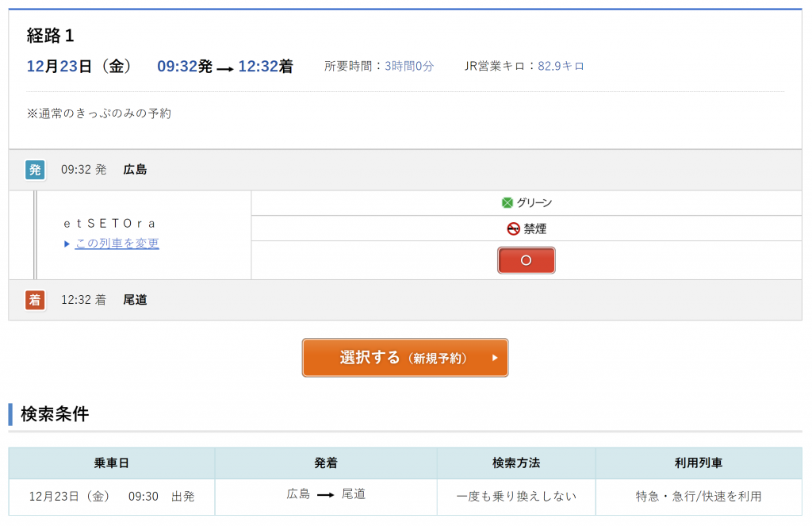The image size is (812, 526).
Task: Click the blue triangle beside この列車を変更
Action: coord(67,244)
